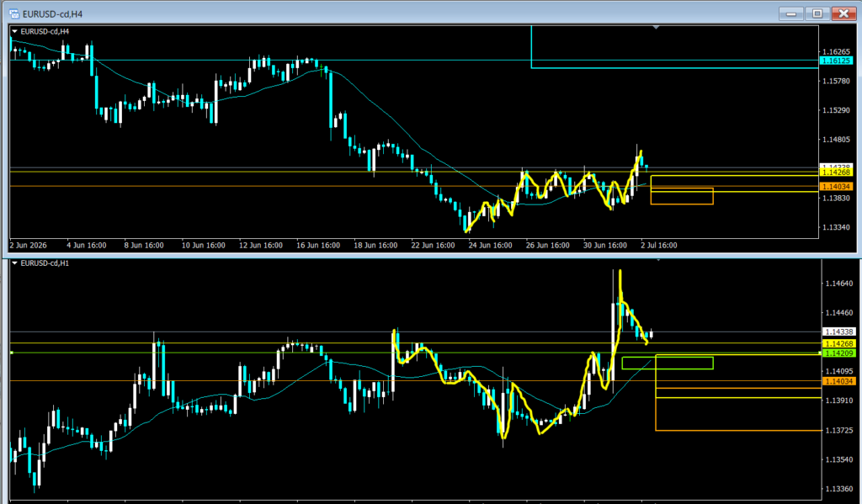
Task: Click the 22 Jun 16:00 time label
Action: (x=434, y=245)
